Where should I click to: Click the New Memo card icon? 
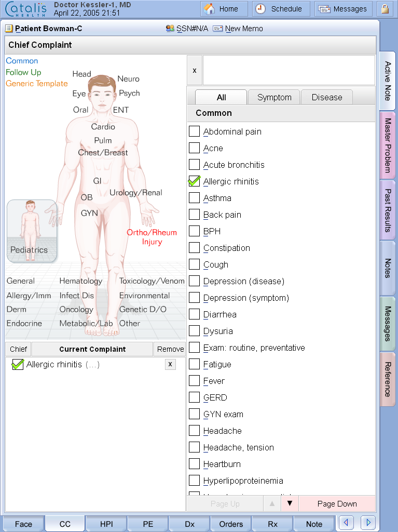[x=217, y=29]
